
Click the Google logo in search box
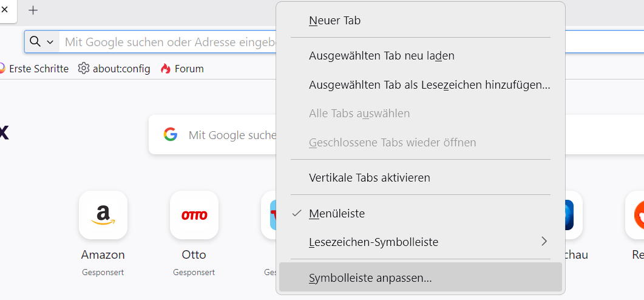click(x=170, y=135)
